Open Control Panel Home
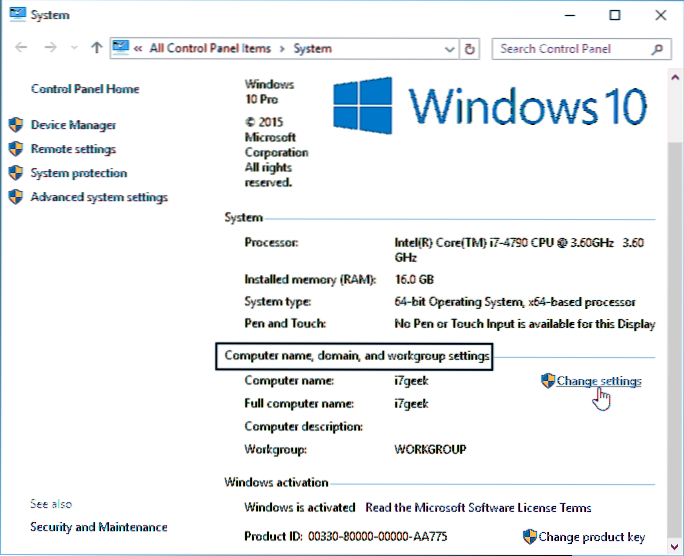Viewport: 684px width, 556px height. [85, 89]
